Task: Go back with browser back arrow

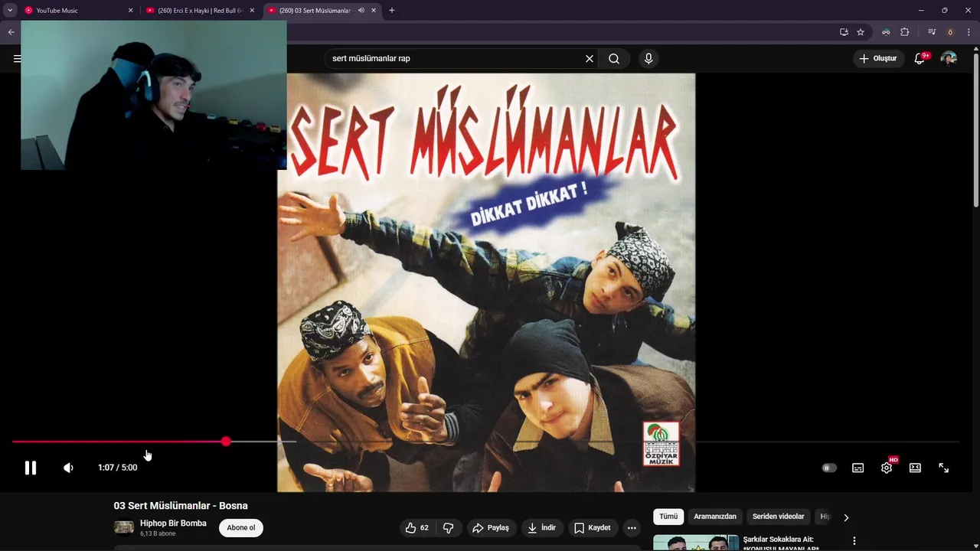Action: 11,32
